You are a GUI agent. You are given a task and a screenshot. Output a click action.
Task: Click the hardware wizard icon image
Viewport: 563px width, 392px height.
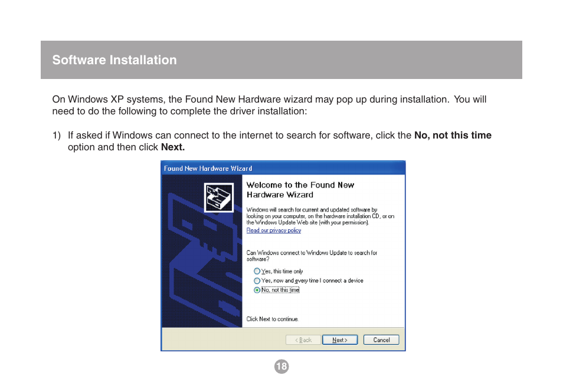point(219,197)
